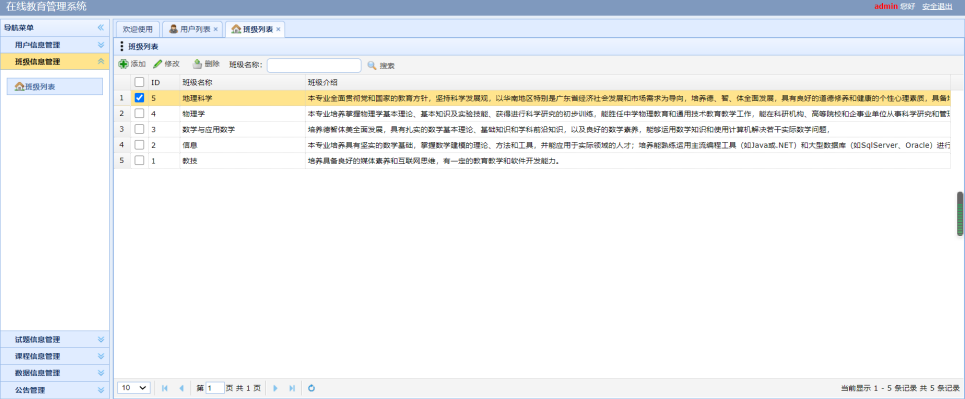The height and width of the screenshot is (399, 965).
Task: Go to next page with pager arrow
Action: 275,388
